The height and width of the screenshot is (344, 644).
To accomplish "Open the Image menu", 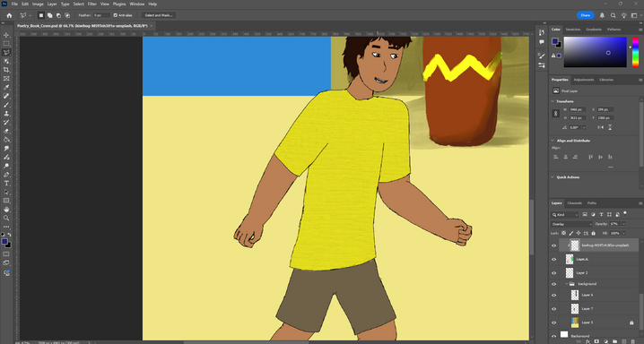I will point(38,4).
